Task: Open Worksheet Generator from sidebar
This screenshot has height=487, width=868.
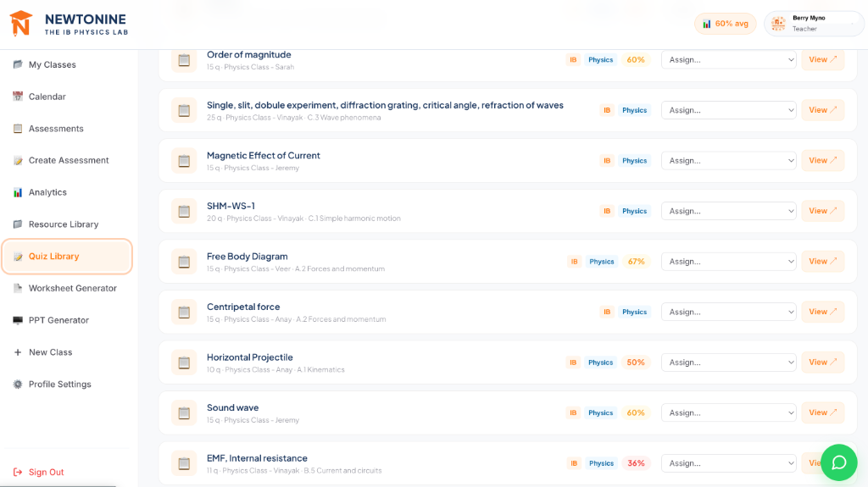Action: (x=66, y=288)
